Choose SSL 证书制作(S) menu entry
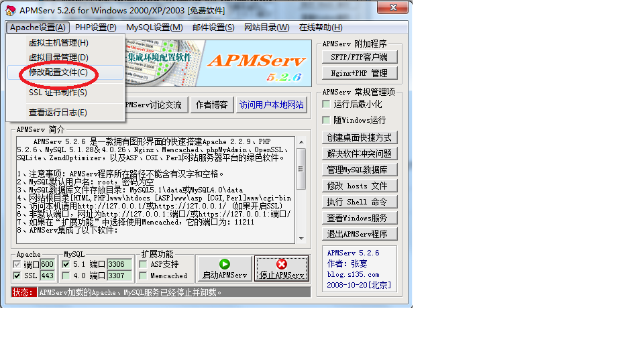The height and width of the screenshot is (362, 644). 65,93
